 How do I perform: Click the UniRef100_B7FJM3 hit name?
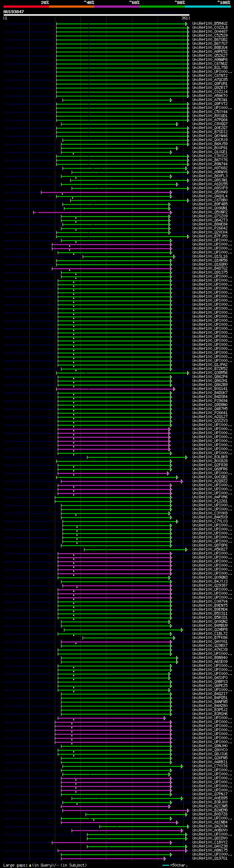210,236
